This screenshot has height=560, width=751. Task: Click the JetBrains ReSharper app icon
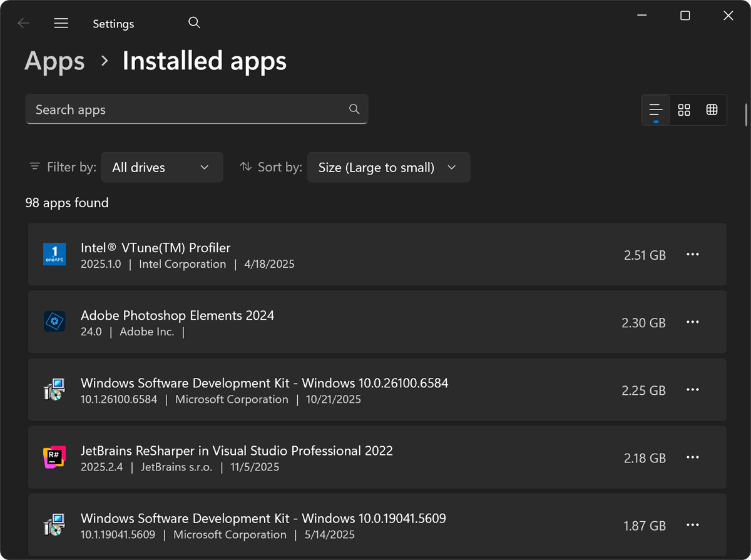tap(54, 457)
